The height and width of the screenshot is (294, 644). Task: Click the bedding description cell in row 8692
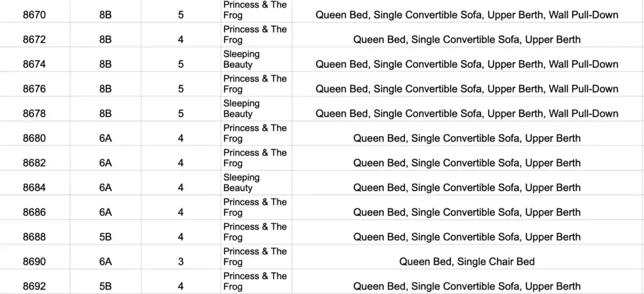tap(467, 286)
